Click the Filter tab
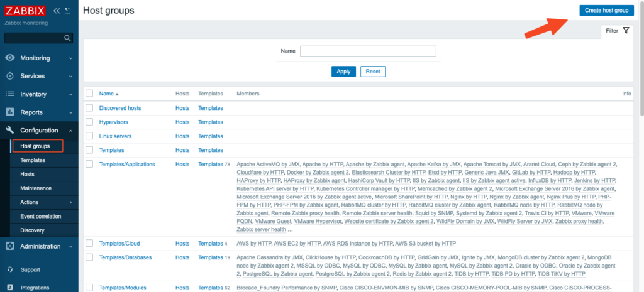Screen dimensions: 644x292 coord(618,30)
